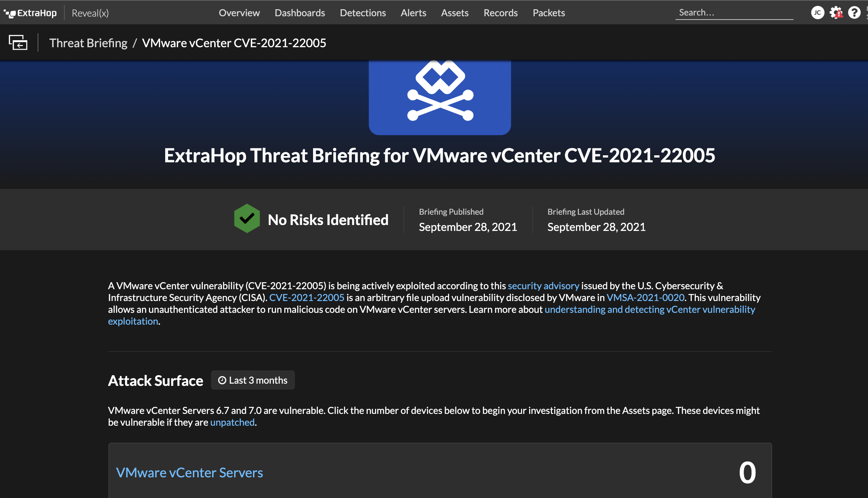Navigate to Alerts

point(413,13)
